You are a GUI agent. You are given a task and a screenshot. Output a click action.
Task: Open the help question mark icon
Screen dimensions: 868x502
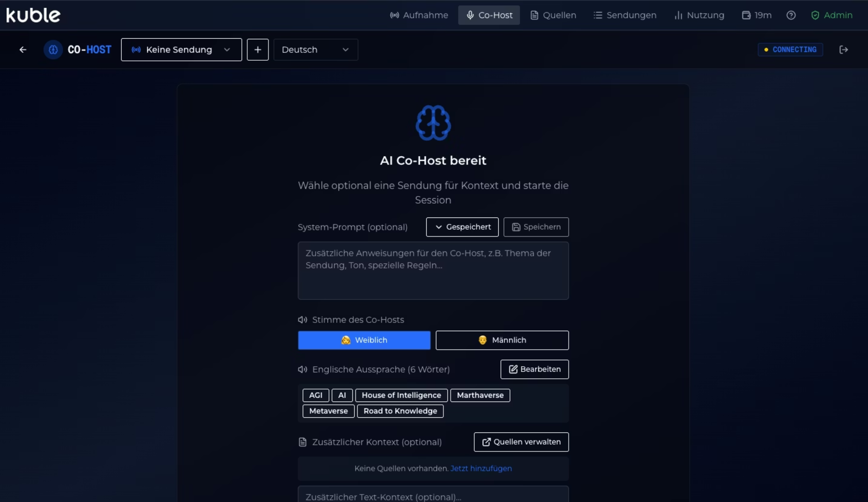coord(791,15)
